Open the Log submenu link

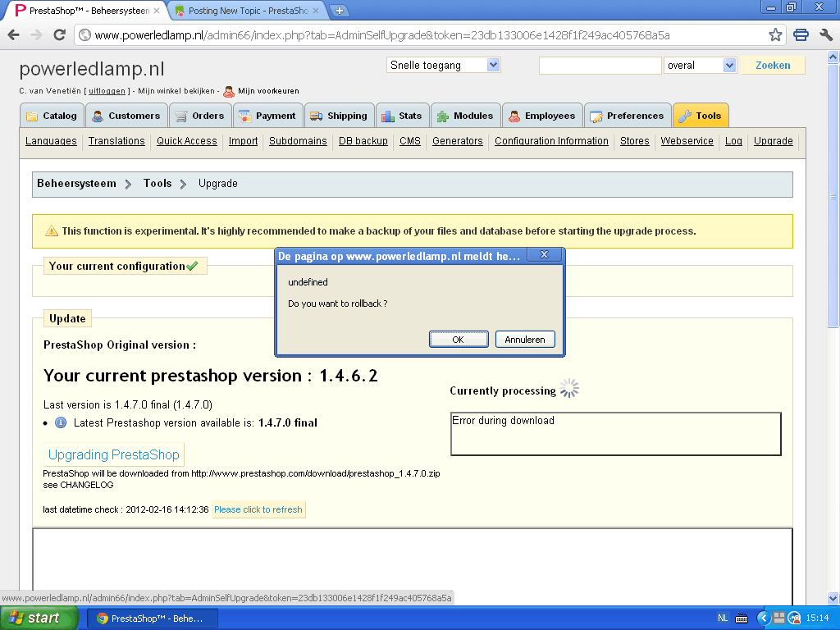coord(733,141)
